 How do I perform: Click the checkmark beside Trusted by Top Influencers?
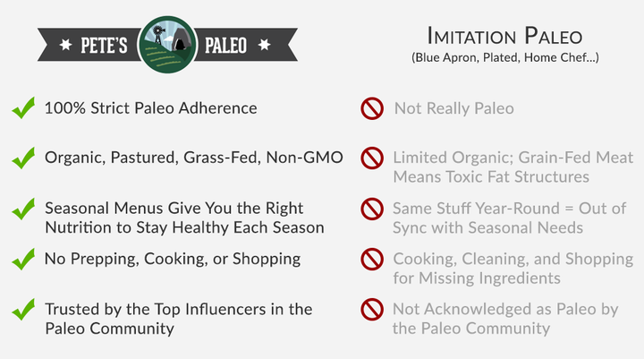23,312
